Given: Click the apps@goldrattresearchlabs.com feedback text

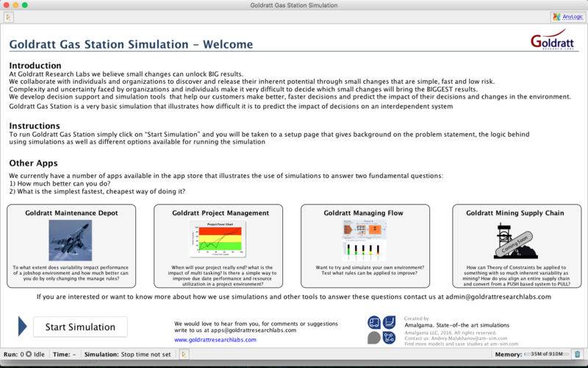Looking at the screenshot, I should tap(235, 330).
